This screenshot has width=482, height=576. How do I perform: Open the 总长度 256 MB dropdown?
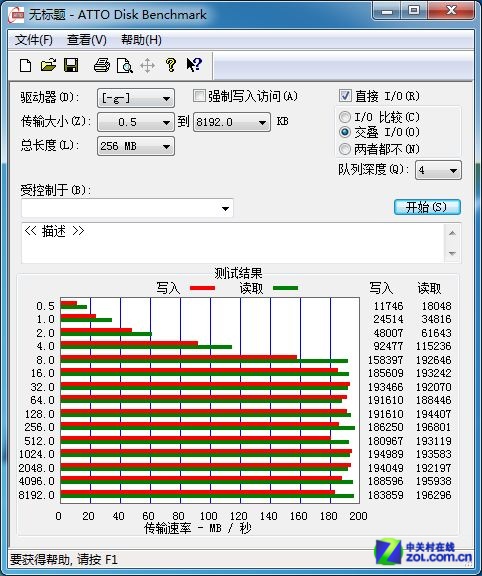136,146
